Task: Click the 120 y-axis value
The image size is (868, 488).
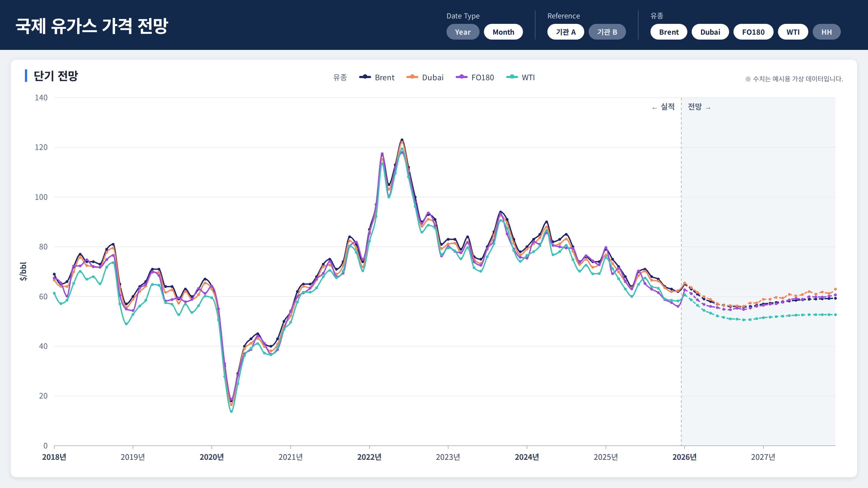Action: [x=41, y=147]
